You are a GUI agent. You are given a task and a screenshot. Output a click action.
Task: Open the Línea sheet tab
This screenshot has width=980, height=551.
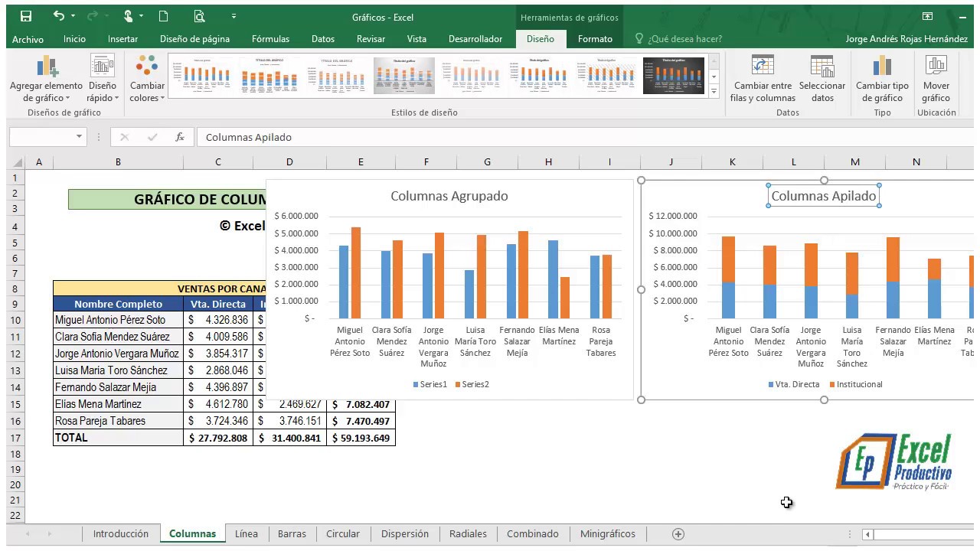point(247,534)
